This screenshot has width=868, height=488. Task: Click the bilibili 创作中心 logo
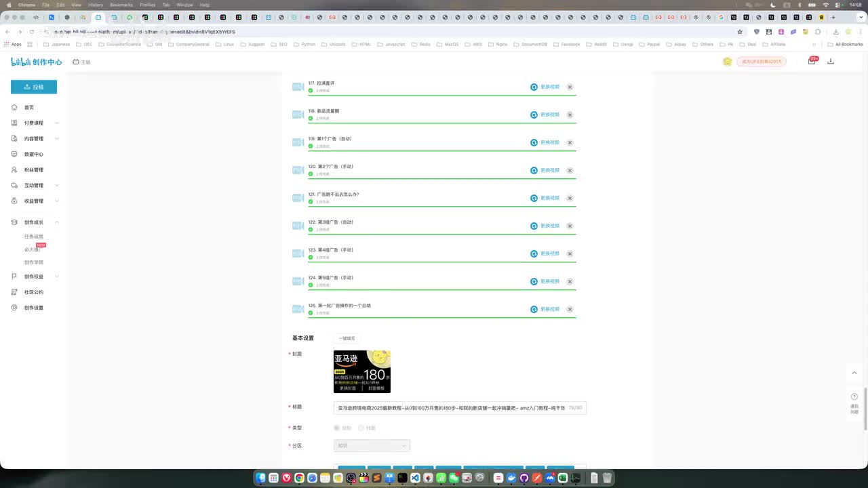point(37,62)
